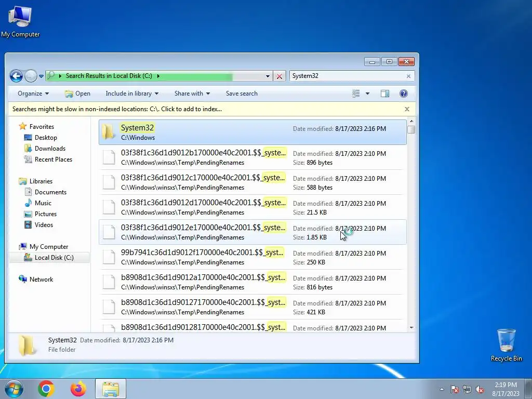
Task: Click the scrollbar down arrow in results
Action: click(411, 328)
